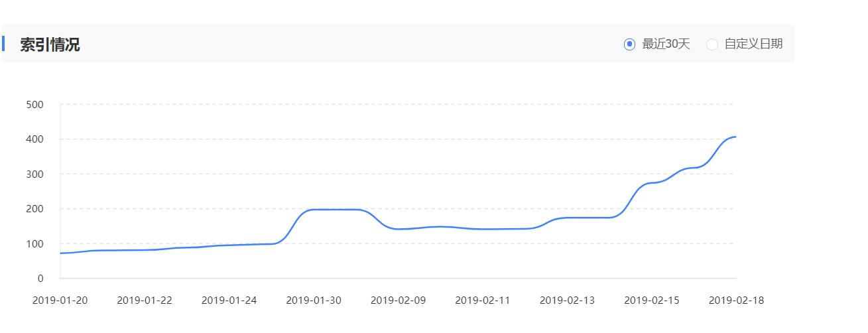
Task: Click the 2019-01-30 x-axis date label
Action: (x=314, y=300)
